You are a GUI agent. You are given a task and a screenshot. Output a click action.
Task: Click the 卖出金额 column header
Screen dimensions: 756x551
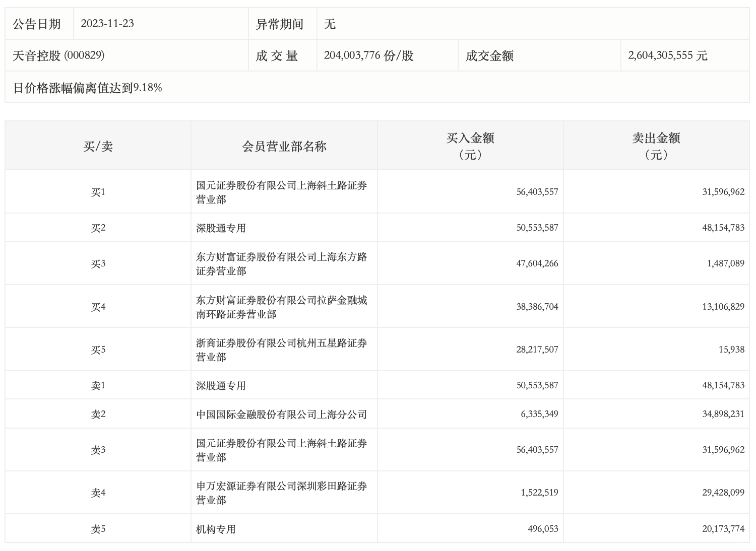click(656, 146)
